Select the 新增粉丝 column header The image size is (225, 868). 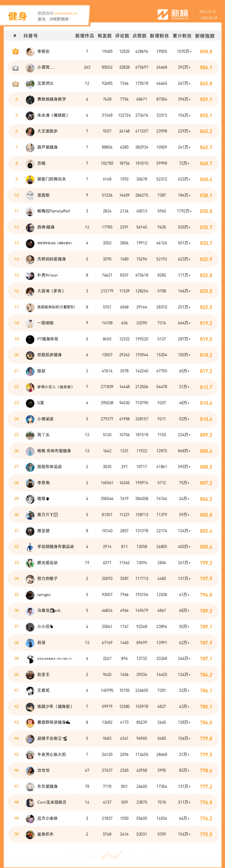coord(159,36)
